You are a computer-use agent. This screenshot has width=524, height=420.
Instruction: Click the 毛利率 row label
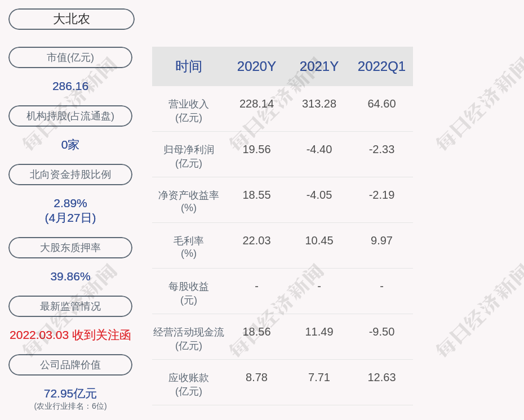tap(189, 247)
